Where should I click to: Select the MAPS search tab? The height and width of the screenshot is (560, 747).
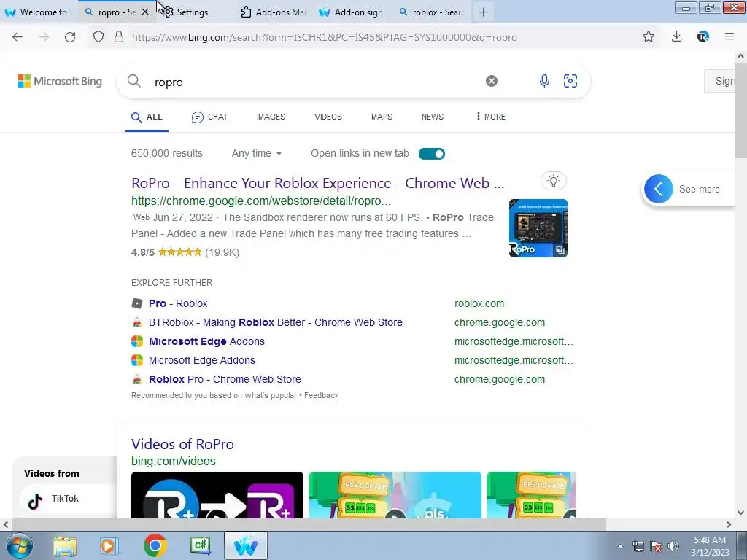382,117
